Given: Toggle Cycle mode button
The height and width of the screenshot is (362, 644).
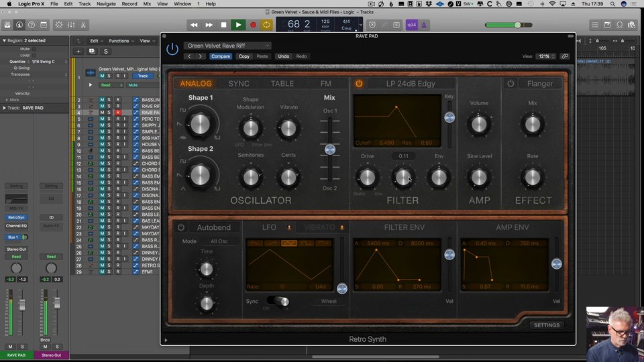Looking at the screenshot, I should click(x=266, y=25).
